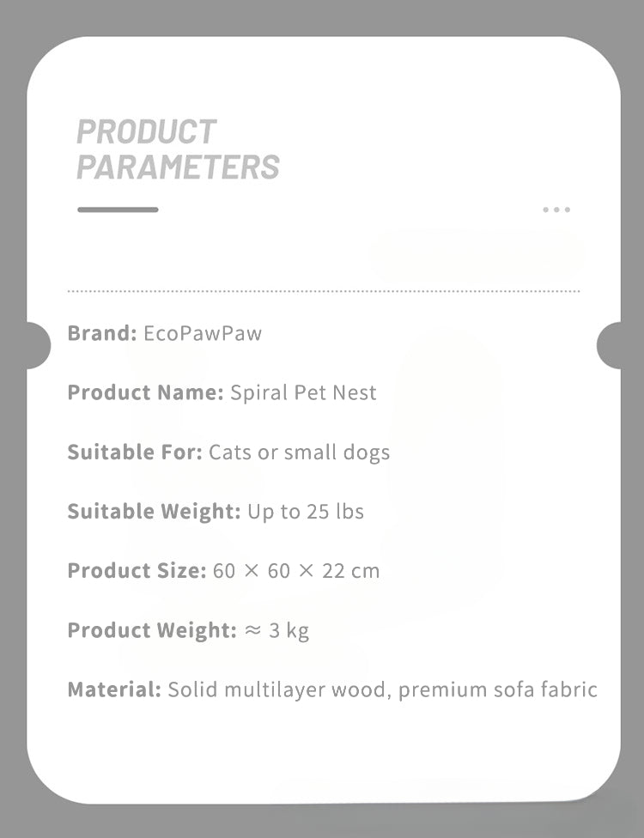This screenshot has height=838, width=644.
Task: Click the left semicircular notch on card
Action: tap(38, 345)
